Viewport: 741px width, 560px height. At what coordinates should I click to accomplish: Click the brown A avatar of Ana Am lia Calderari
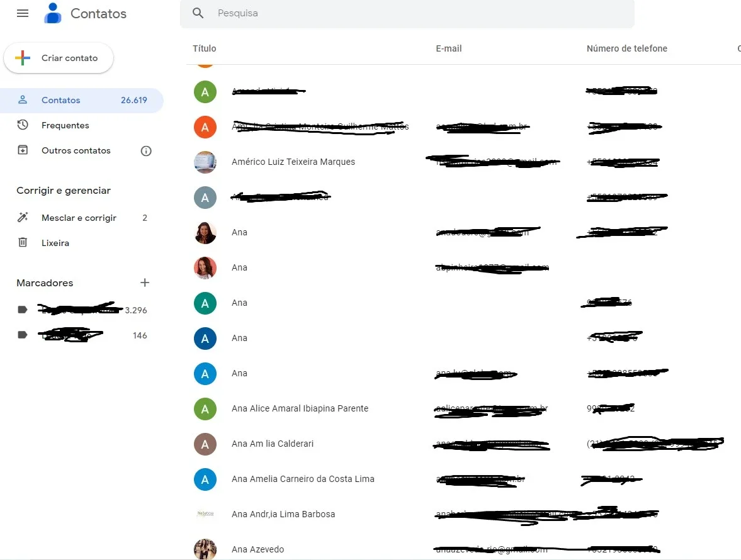pos(205,444)
